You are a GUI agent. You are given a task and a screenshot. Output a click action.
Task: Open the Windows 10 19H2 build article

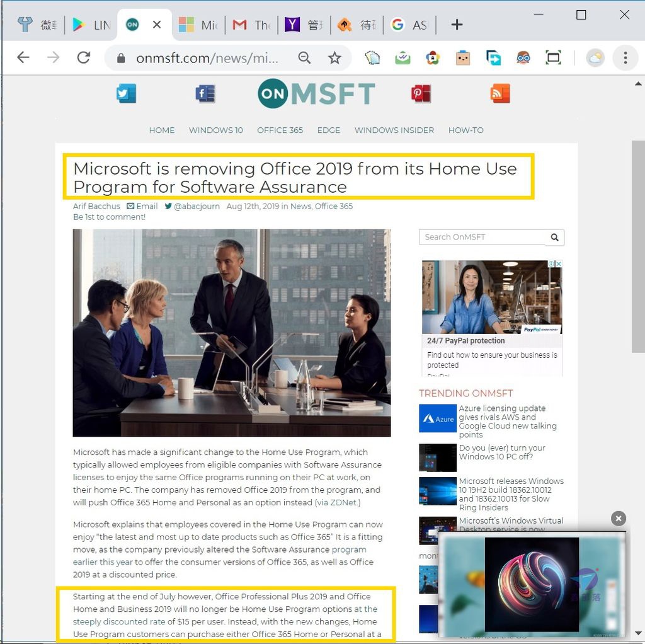(511, 494)
